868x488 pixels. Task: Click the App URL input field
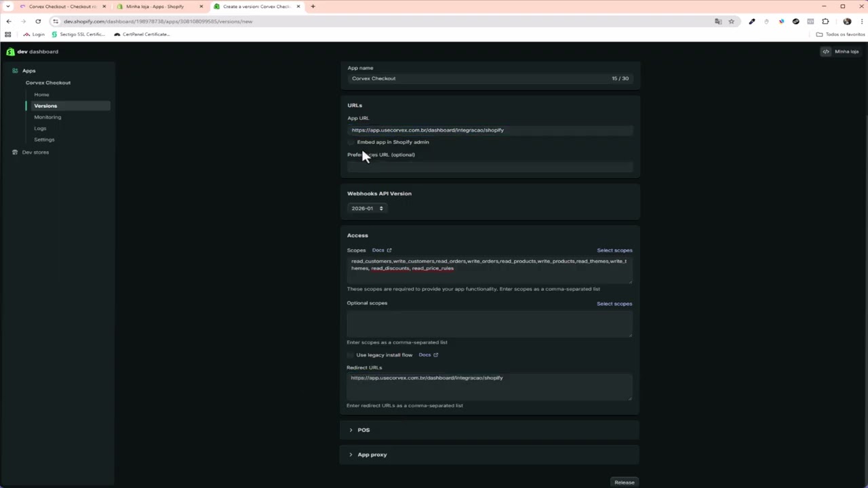click(490, 130)
